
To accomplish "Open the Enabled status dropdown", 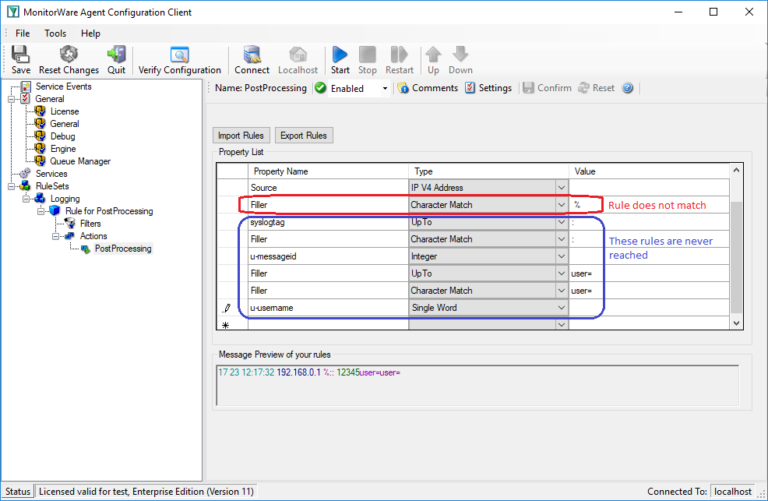I will (385, 88).
